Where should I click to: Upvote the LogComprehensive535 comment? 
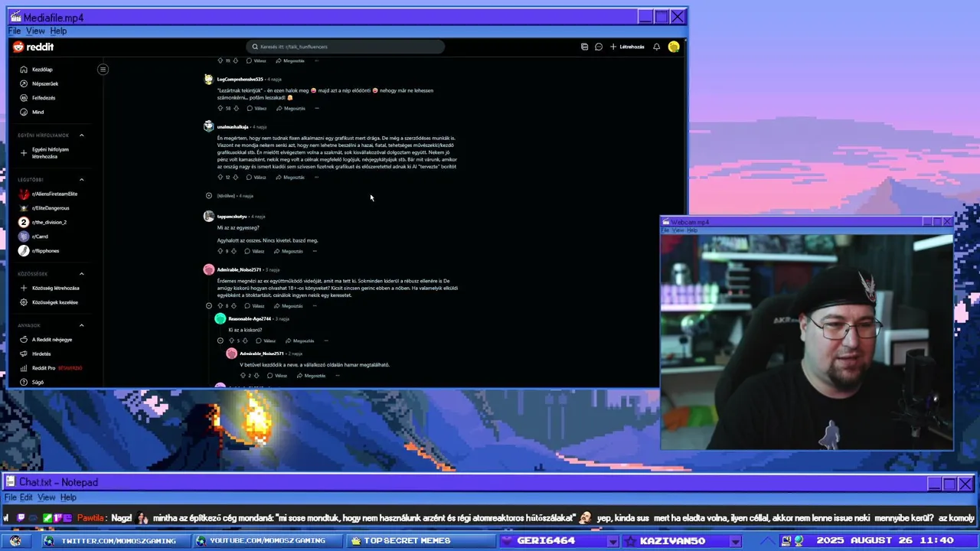coord(220,108)
